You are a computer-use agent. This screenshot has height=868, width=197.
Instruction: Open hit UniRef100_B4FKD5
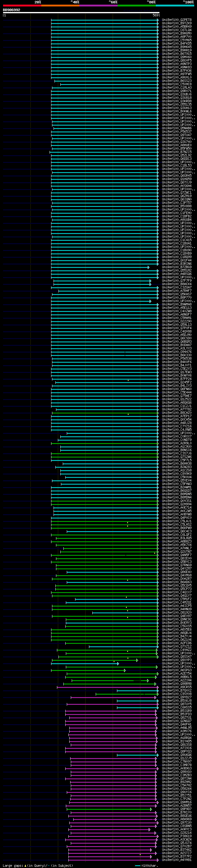tap(176, 43)
